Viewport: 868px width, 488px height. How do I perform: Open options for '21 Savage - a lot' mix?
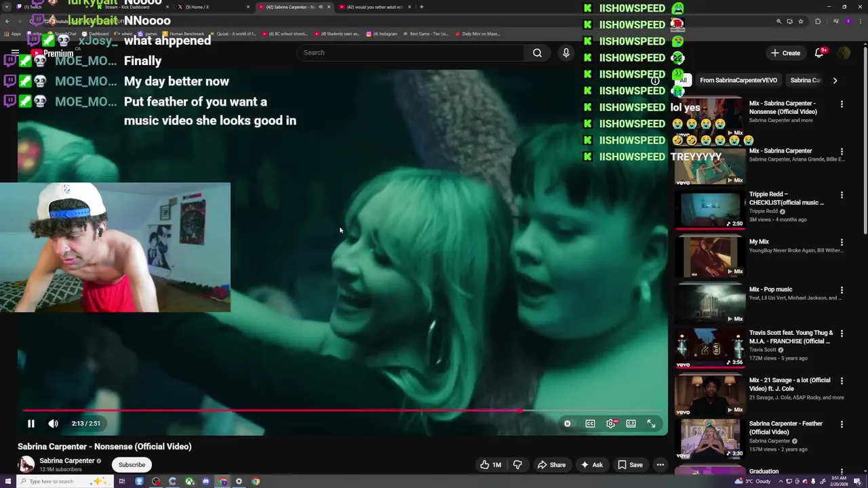tap(842, 382)
